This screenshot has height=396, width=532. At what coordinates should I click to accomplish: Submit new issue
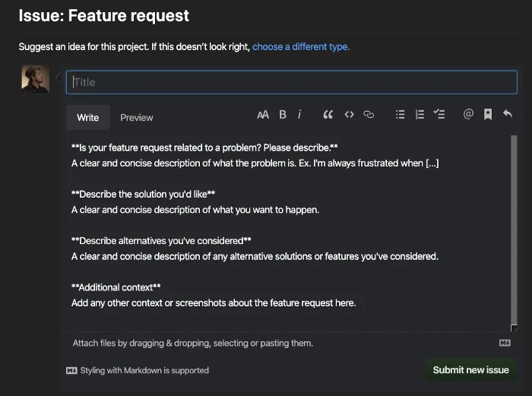click(471, 370)
